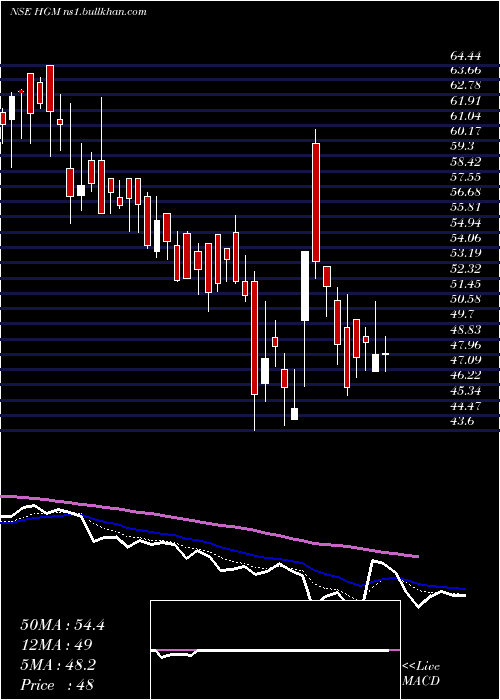Select the 48.83 price axis label
The height and width of the screenshot is (700, 500).
click(466, 329)
